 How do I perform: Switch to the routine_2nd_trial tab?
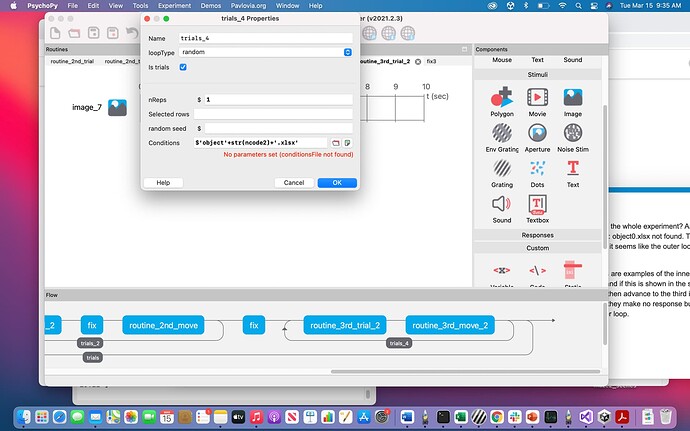[x=72, y=61]
